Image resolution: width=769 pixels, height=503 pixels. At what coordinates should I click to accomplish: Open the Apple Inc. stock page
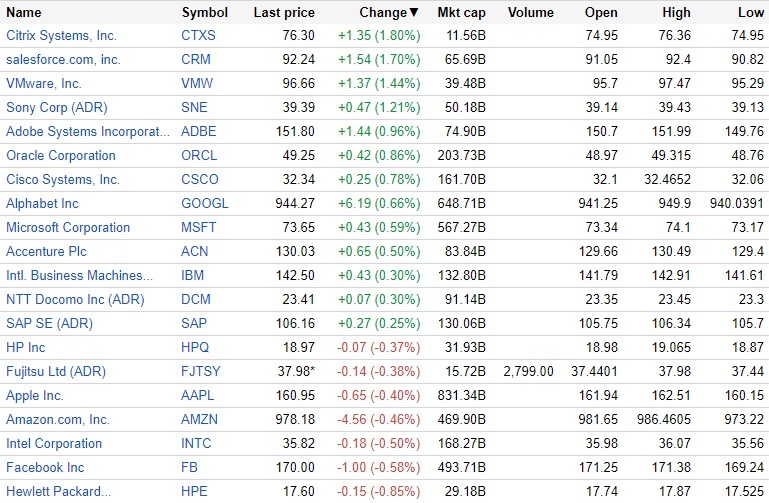click(x=36, y=395)
